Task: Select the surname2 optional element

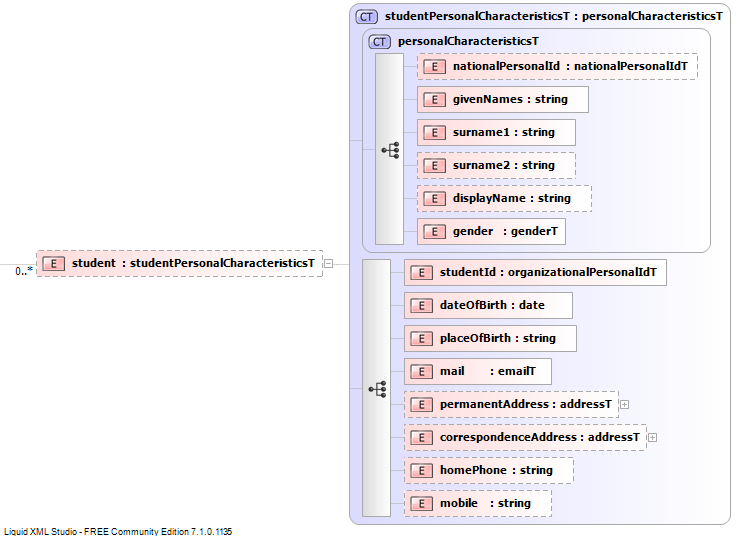Action: 496,166
